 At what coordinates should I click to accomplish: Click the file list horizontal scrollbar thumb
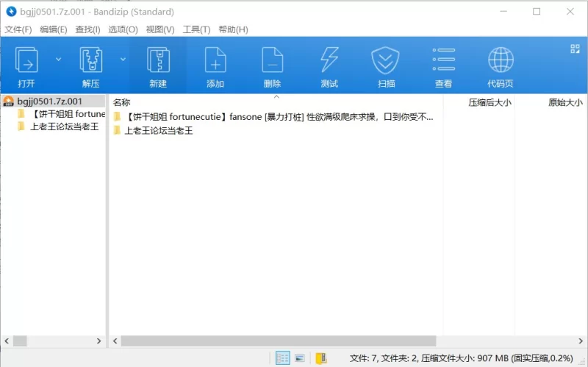click(x=279, y=341)
